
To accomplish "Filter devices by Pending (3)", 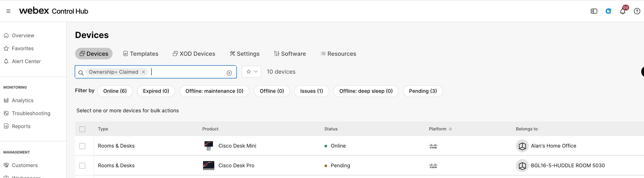I will click(x=422, y=91).
